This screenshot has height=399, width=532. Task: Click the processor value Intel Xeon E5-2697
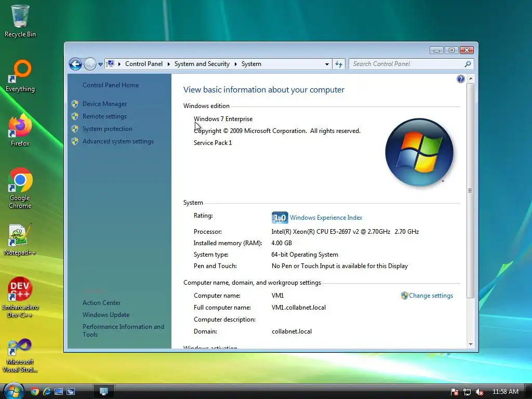(345, 232)
